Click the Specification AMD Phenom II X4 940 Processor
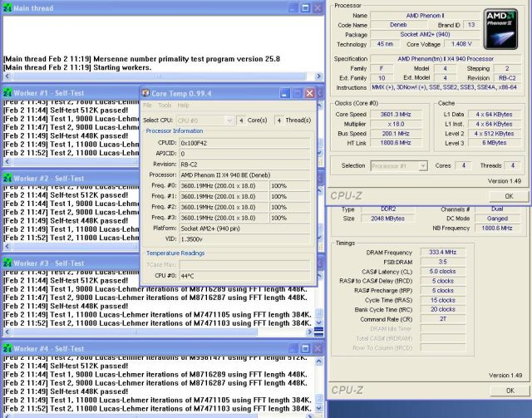The width and height of the screenshot is (532, 418). pyautogui.click(x=446, y=59)
